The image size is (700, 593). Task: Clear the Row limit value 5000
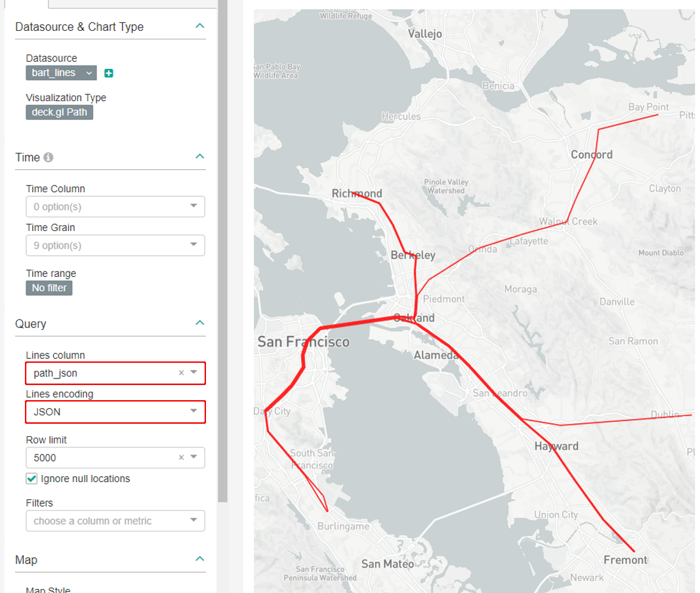click(181, 457)
